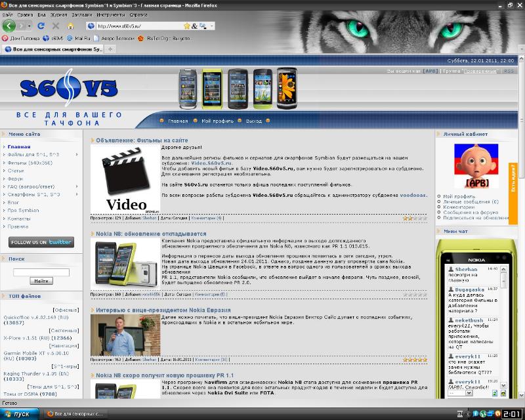This screenshot has height=420, width=525.
Task: Click the RSS link in the header
Action: click(509, 71)
